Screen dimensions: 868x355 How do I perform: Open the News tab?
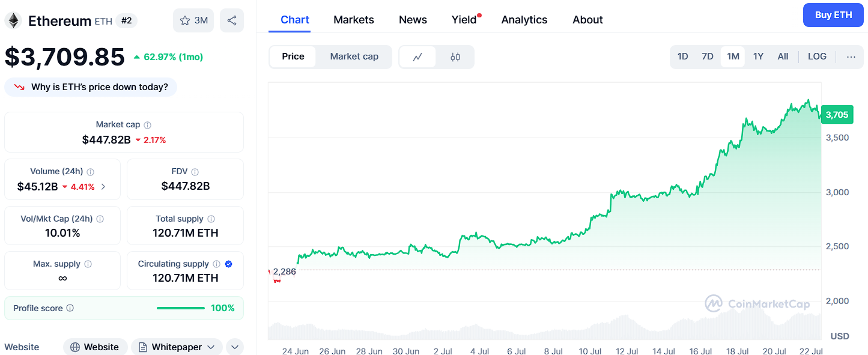pos(413,20)
